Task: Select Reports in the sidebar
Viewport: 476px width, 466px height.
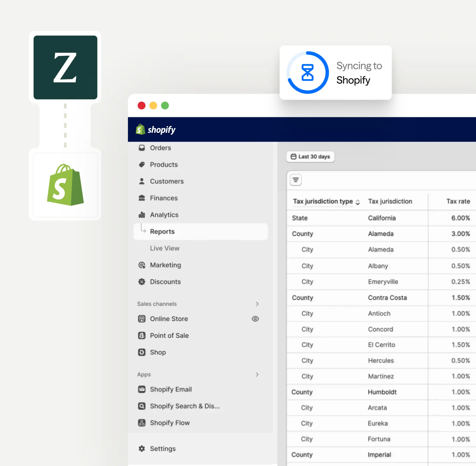Action: tap(162, 232)
